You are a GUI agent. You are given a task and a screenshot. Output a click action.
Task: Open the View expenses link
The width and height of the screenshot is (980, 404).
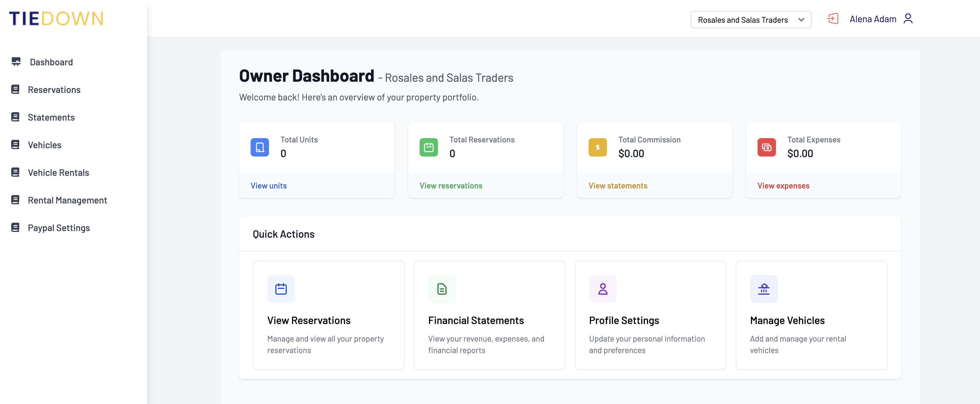coord(783,185)
